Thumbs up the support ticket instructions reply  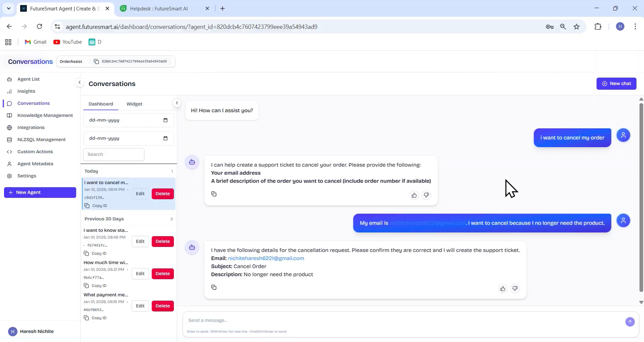click(x=414, y=195)
